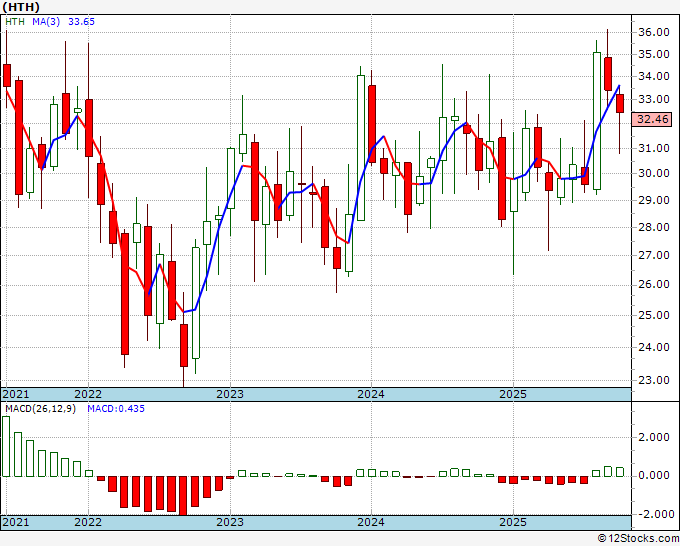The width and height of the screenshot is (680, 546).
Task: Click the 23.00 price axis label
Action: 654,380
